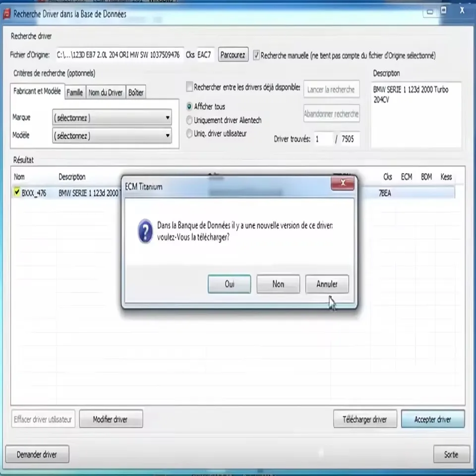
Task: Click the Demander driver button
Action: point(37,454)
